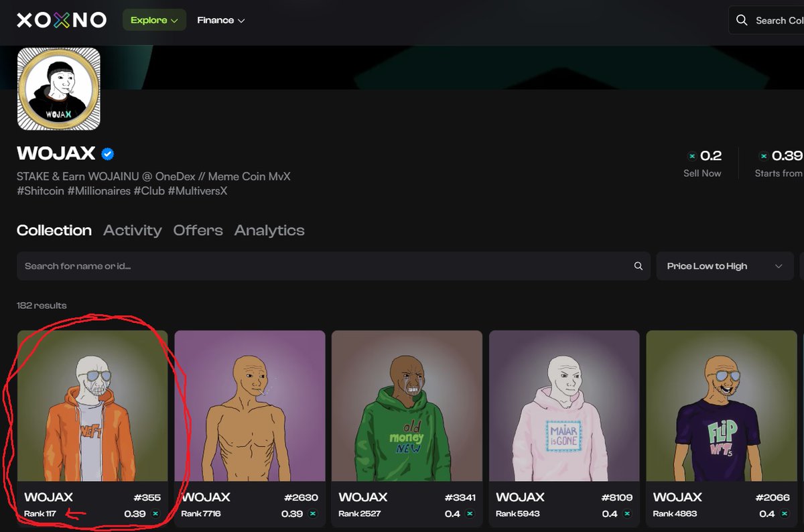The width and height of the screenshot is (804, 532).
Task: Click the 0.4 price on card #3341
Action: 452,514
